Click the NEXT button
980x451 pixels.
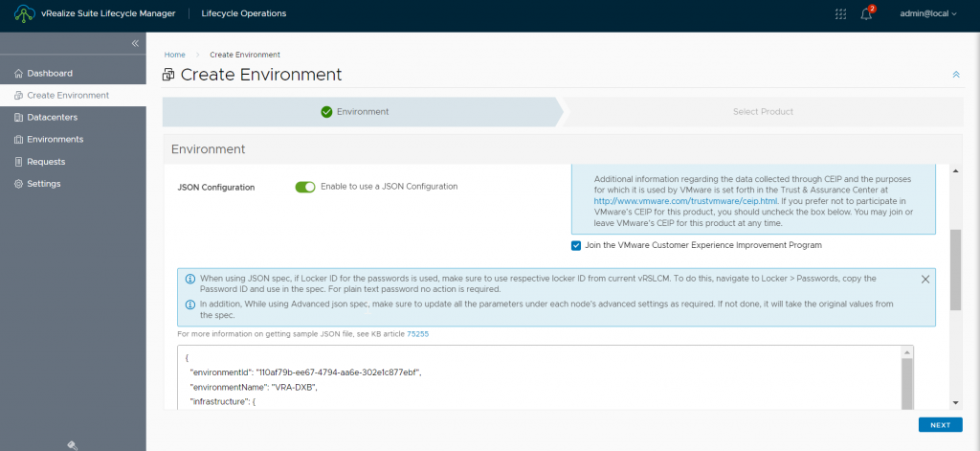[940, 425]
